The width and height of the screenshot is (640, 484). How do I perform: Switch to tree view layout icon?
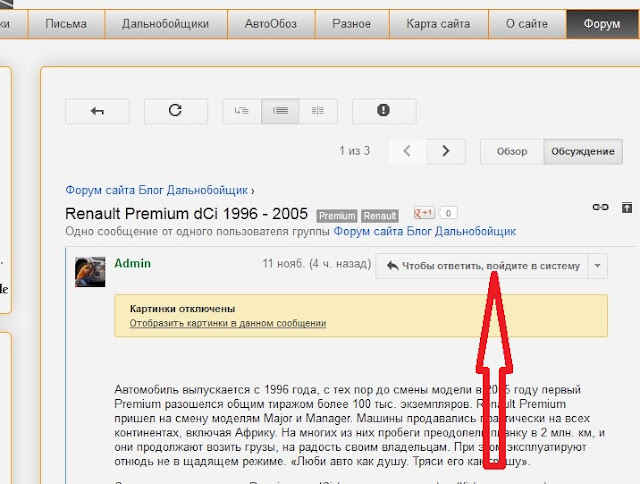coord(242,111)
